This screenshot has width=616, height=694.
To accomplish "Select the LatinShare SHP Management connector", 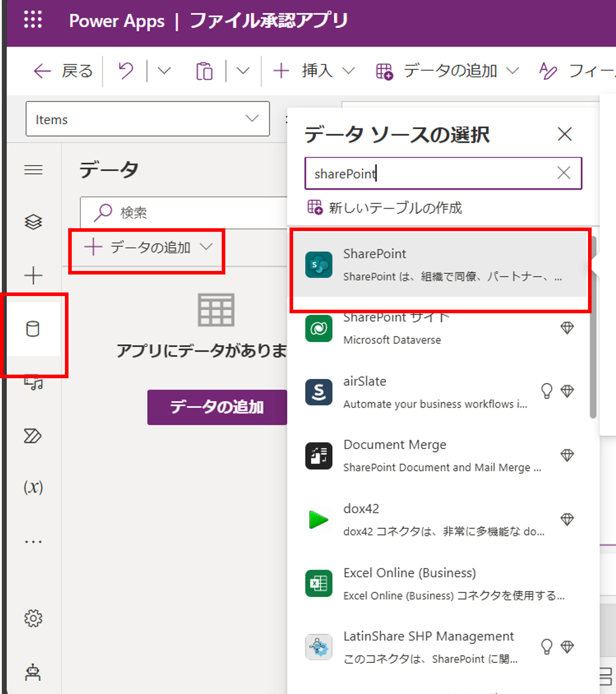I will point(441,647).
